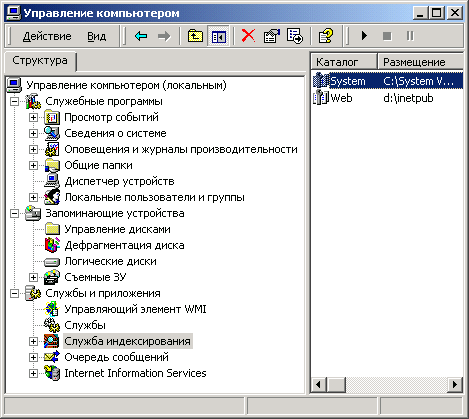
Task: Click the Логические диски drive icon
Action: click(52, 262)
